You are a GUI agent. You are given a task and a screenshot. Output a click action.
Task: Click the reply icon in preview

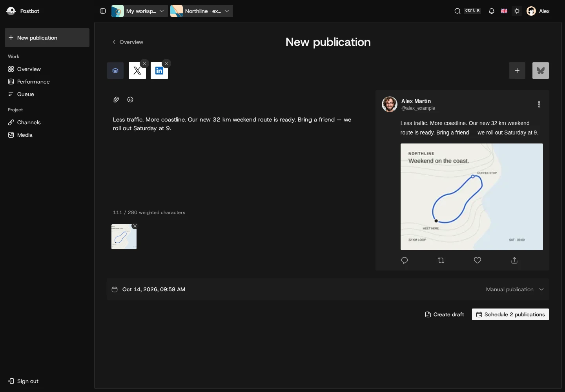[x=405, y=260]
